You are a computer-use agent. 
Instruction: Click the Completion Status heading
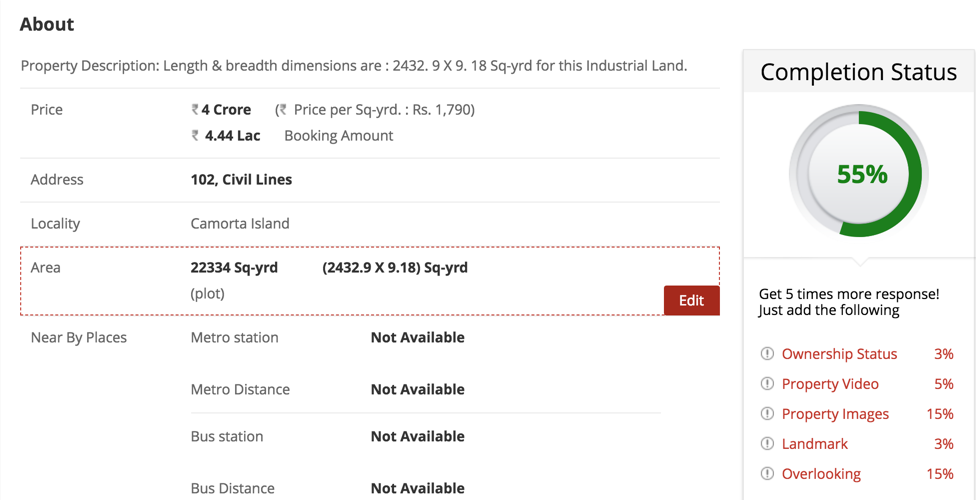point(858,72)
